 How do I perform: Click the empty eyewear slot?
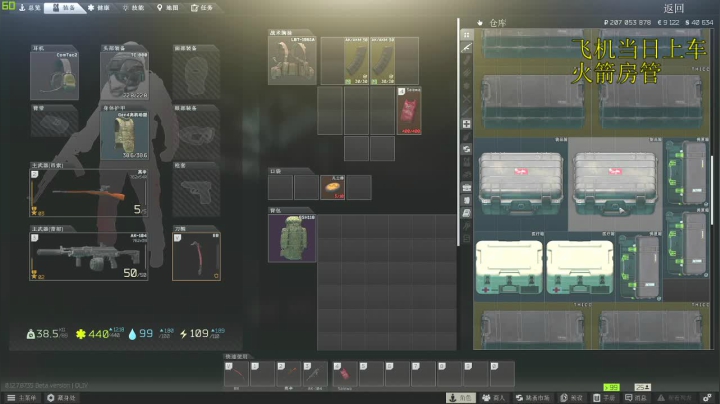click(196, 135)
